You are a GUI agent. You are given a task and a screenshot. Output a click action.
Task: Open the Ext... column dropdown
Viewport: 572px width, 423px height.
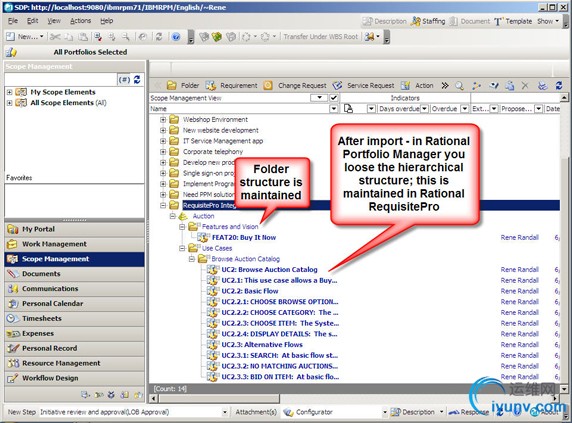tap(494, 109)
